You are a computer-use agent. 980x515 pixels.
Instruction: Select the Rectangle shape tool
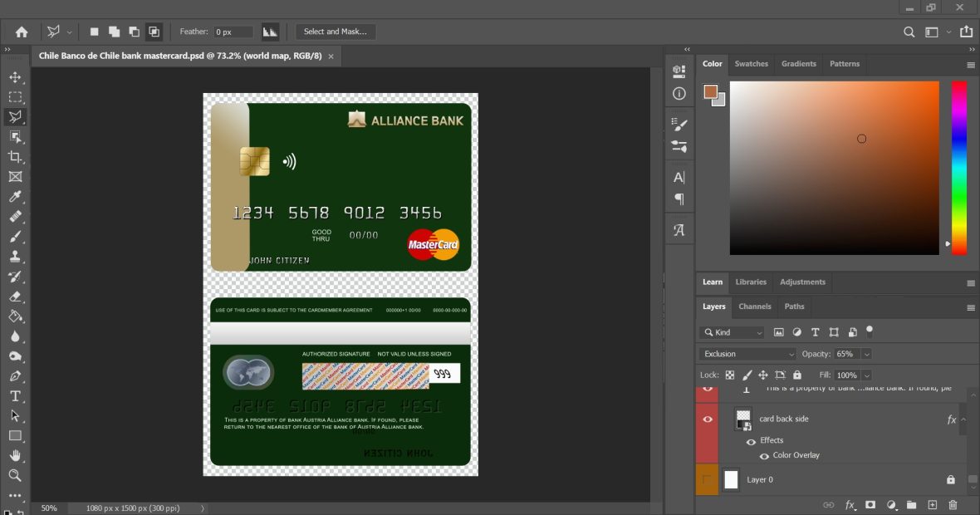click(x=15, y=435)
